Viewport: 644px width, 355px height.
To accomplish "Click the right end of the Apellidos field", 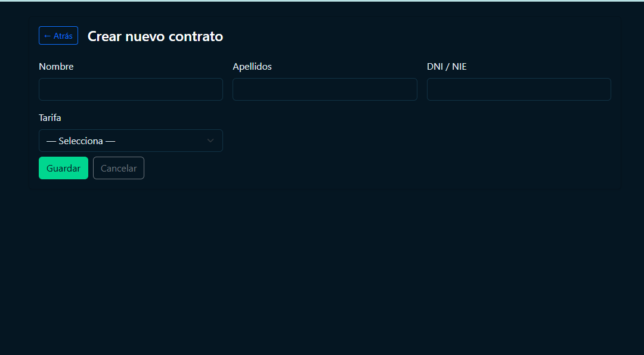I will 406,89.
